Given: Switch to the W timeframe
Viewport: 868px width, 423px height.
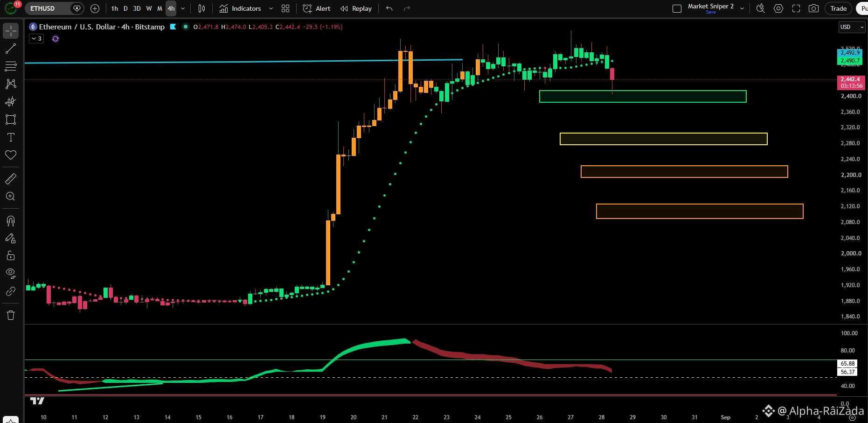Looking at the screenshot, I should tap(149, 8).
